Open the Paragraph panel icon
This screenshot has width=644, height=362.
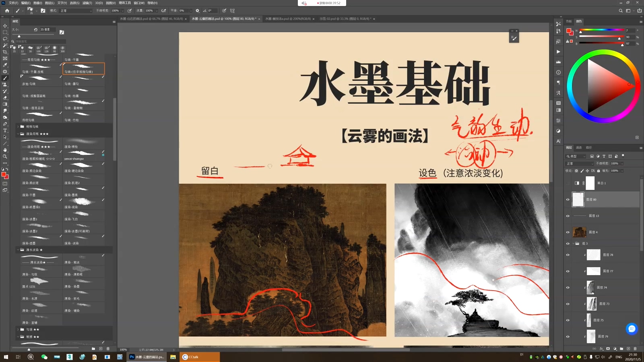pyautogui.click(x=558, y=82)
